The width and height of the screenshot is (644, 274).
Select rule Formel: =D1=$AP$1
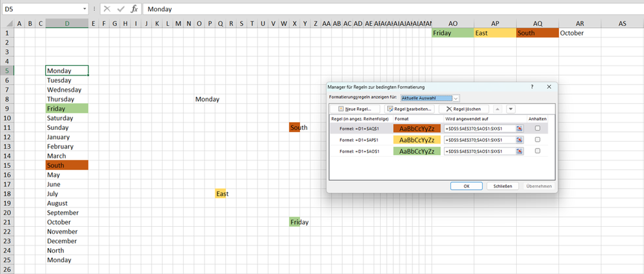click(x=359, y=140)
